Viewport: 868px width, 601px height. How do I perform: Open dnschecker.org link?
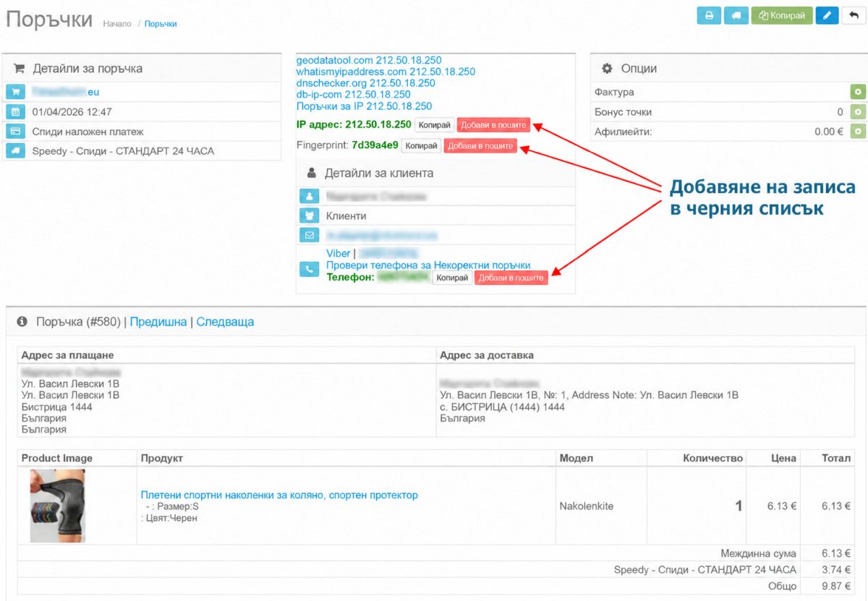[x=366, y=83]
